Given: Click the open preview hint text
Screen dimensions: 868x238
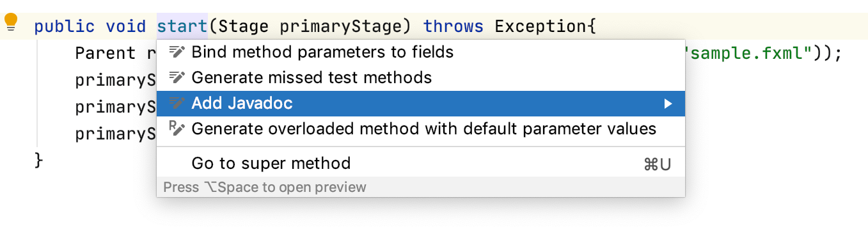Looking at the screenshot, I should click(265, 187).
